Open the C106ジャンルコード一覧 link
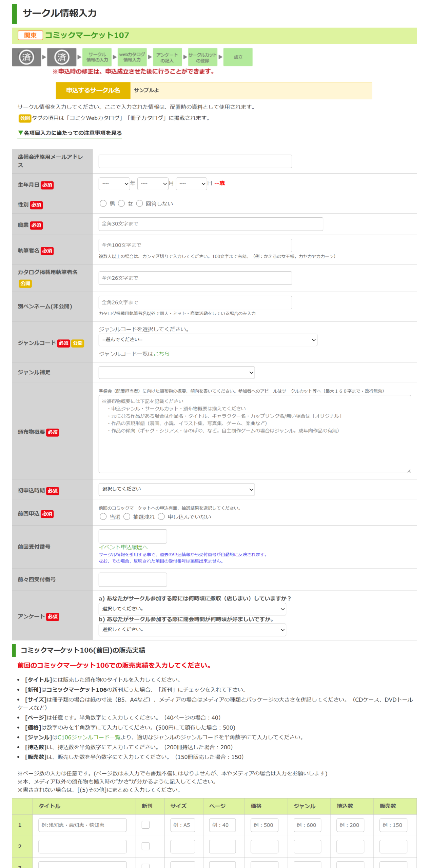Screen dimensions: 430x868 click(x=89, y=737)
